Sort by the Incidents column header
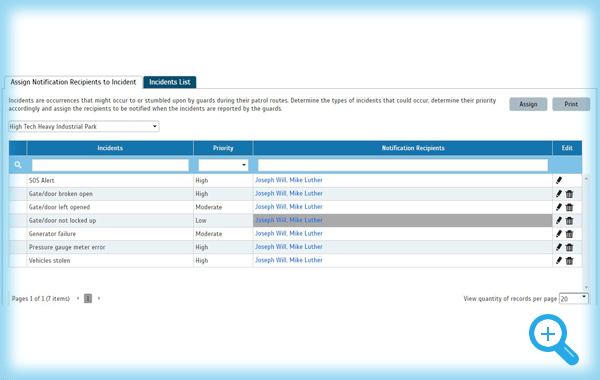 point(110,148)
